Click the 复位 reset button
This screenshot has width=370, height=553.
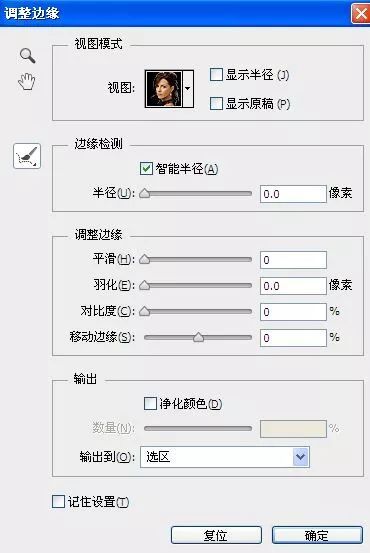click(216, 535)
